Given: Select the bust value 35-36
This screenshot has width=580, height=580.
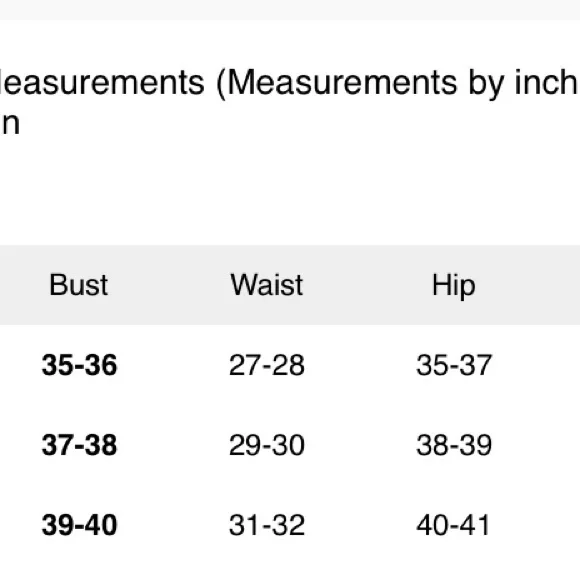Looking at the screenshot, I should 80,365.
